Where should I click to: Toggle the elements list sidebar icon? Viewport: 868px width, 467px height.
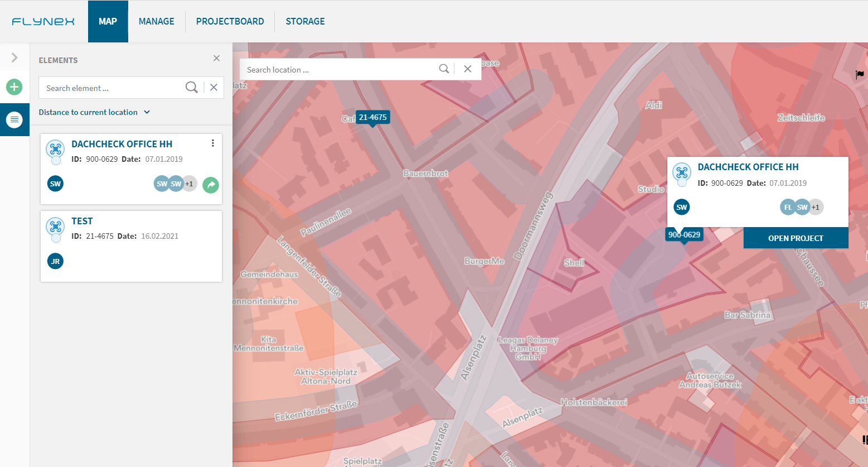tap(14, 119)
